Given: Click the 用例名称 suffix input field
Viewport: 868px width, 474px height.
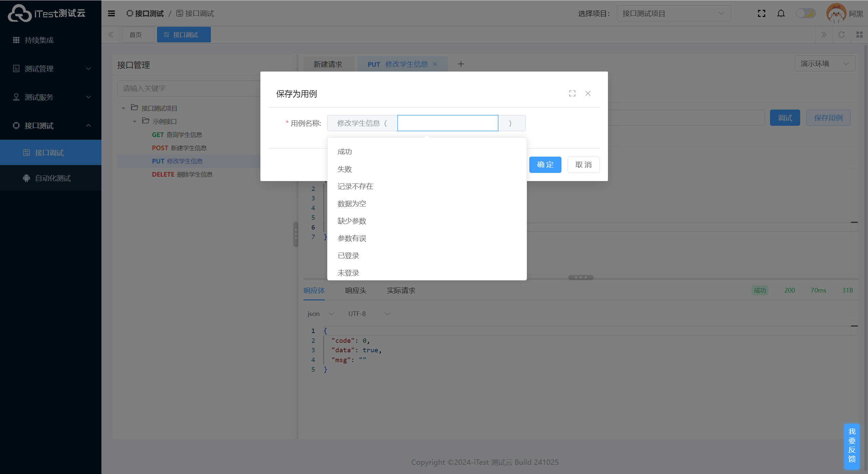Looking at the screenshot, I should click(448, 123).
